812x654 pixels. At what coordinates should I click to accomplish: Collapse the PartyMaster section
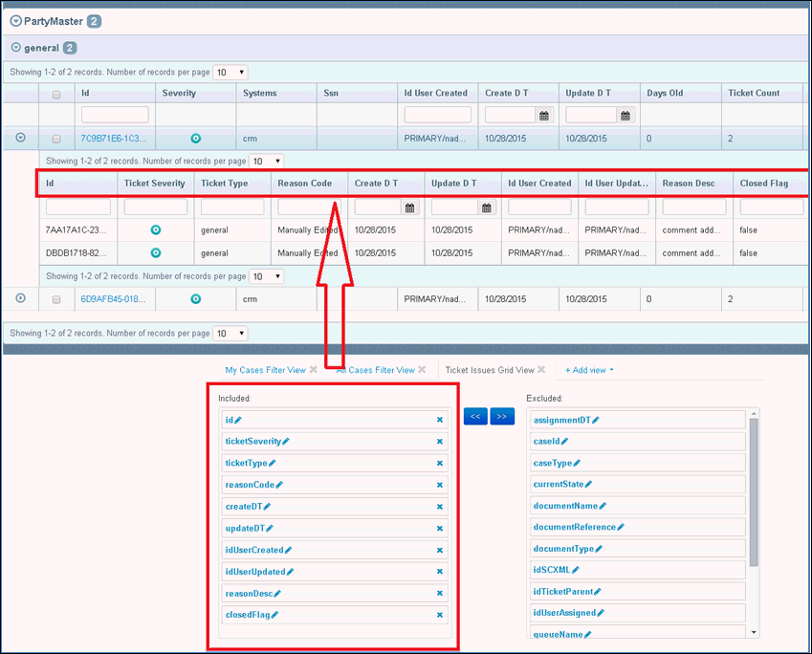(16, 21)
